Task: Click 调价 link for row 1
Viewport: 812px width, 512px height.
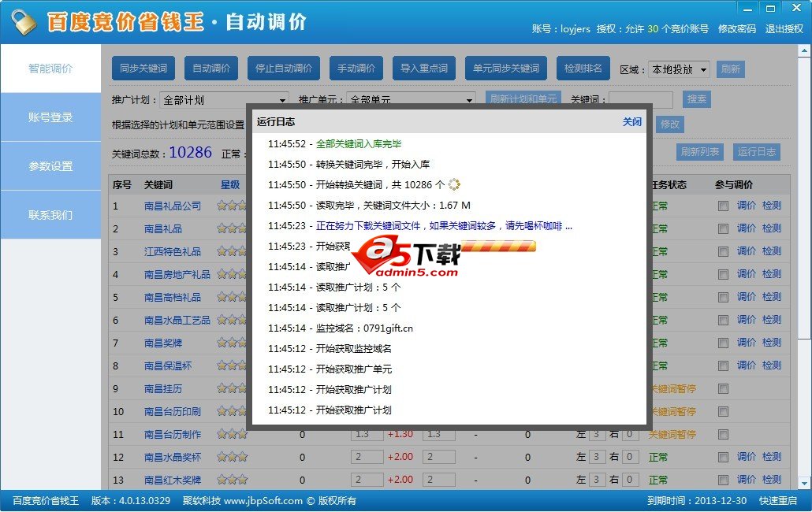Action: pyautogui.click(x=747, y=206)
